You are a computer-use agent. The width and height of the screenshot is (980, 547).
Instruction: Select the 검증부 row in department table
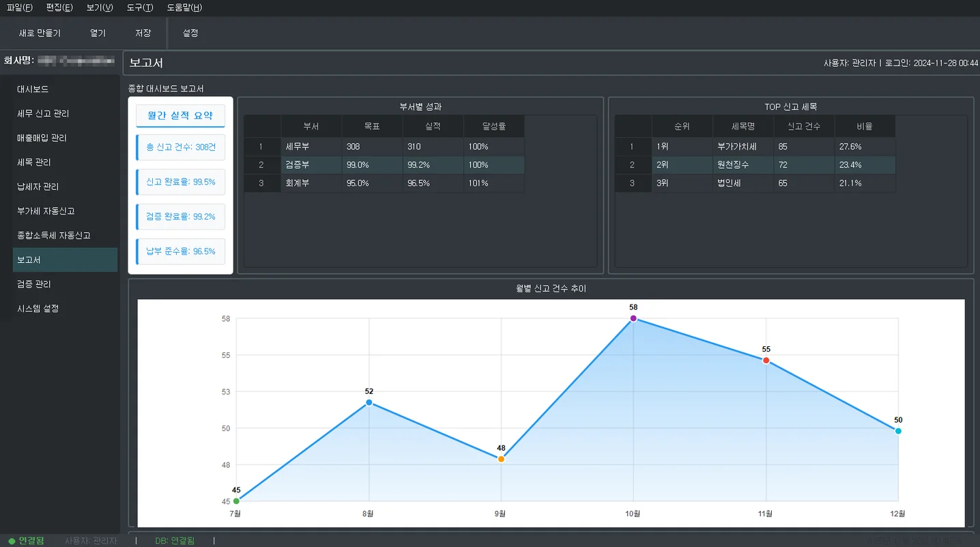[x=311, y=165]
